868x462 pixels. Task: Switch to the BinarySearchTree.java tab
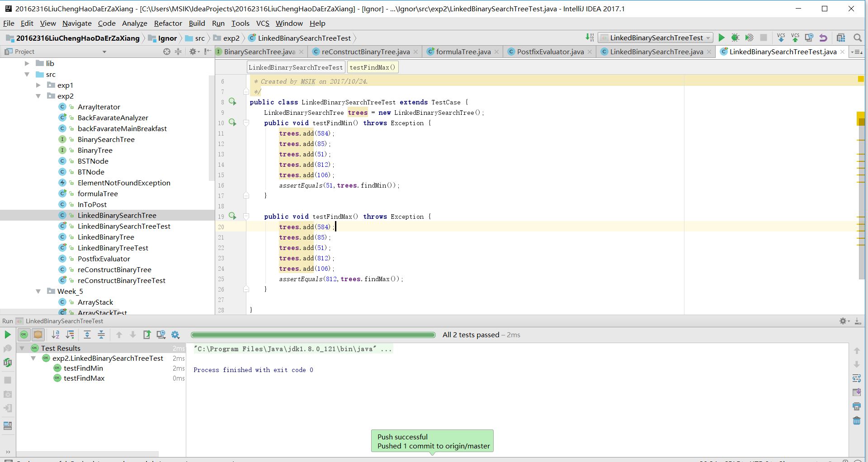pyautogui.click(x=259, y=52)
